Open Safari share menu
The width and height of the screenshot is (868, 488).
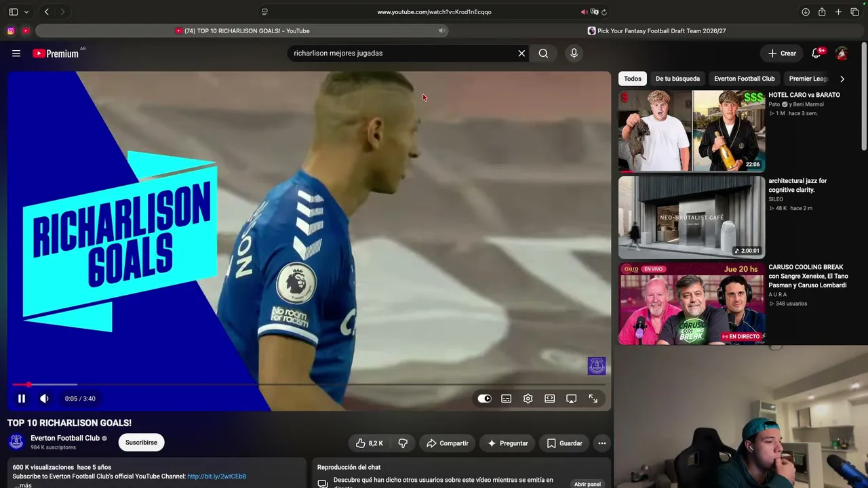(x=822, y=12)
